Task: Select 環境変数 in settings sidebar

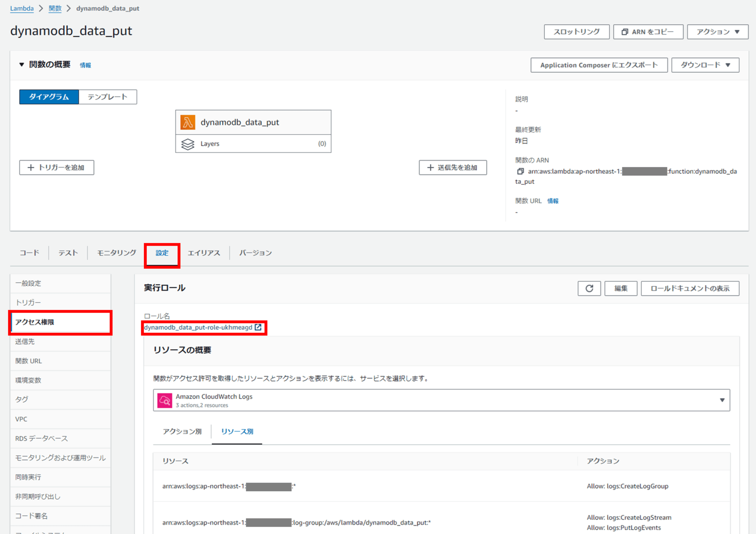Action: 60,381
